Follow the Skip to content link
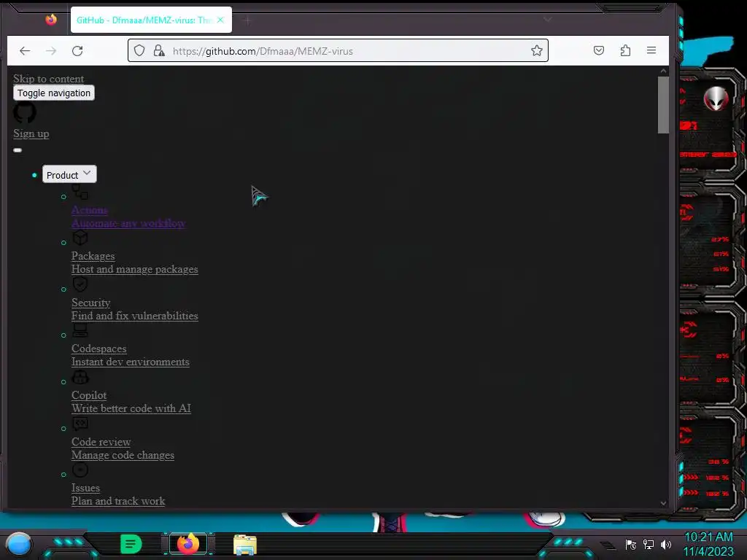The height and width of the screenshot is (560, 747). click(x=49, y=79)
